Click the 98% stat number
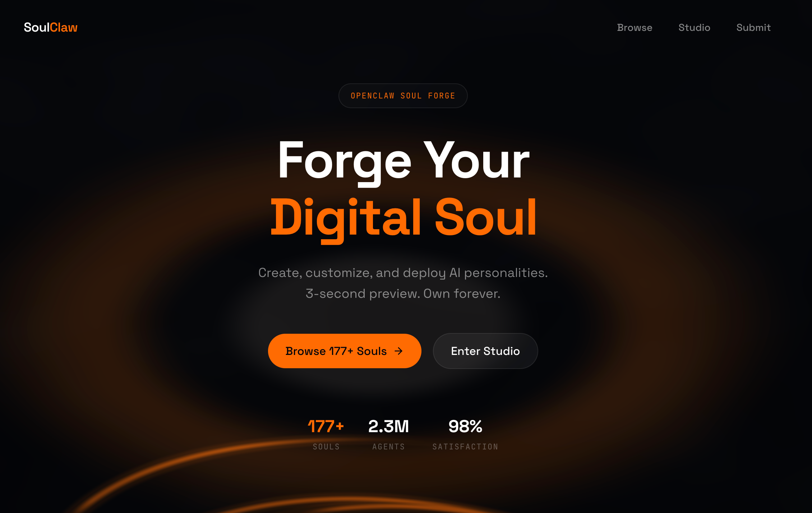This screenshot has height=513, width=812. click(x=465, y=426)
